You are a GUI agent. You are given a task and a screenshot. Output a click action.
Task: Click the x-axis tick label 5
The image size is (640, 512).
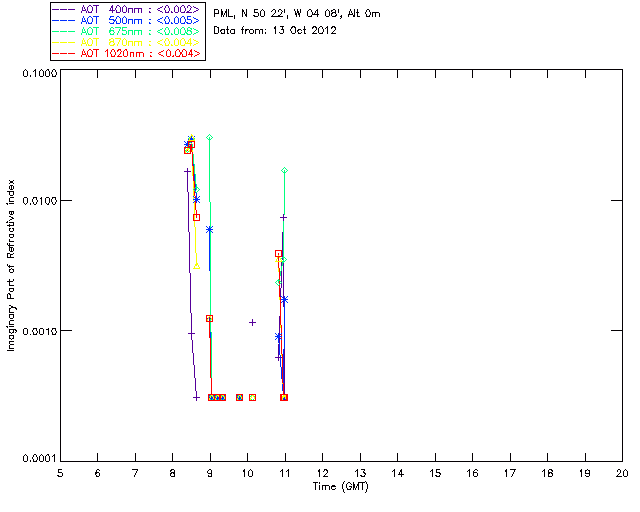60,473
